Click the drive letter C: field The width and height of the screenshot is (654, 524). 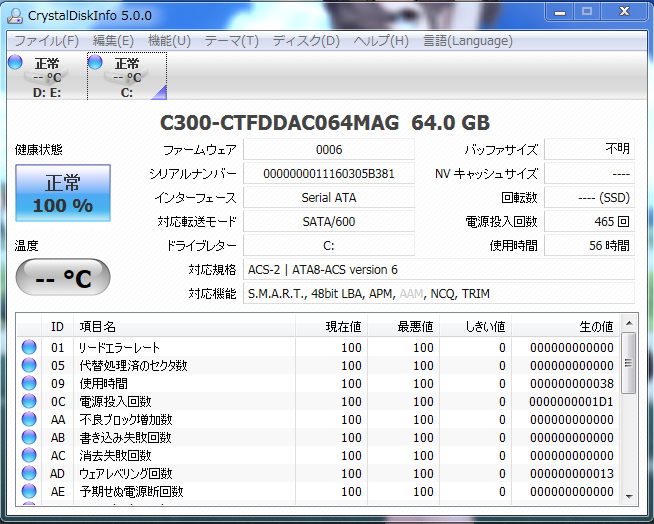pyautogui.click(x=329, y=246)
